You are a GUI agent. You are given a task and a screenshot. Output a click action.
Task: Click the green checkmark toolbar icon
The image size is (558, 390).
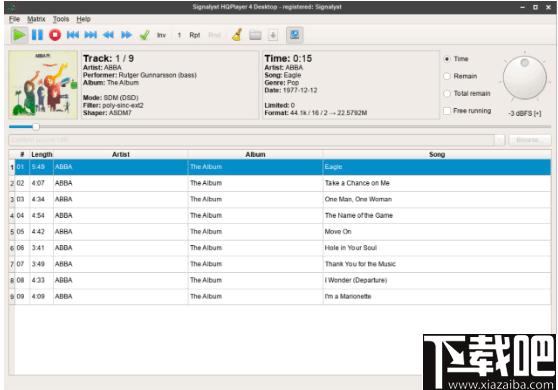pos(144,35)
